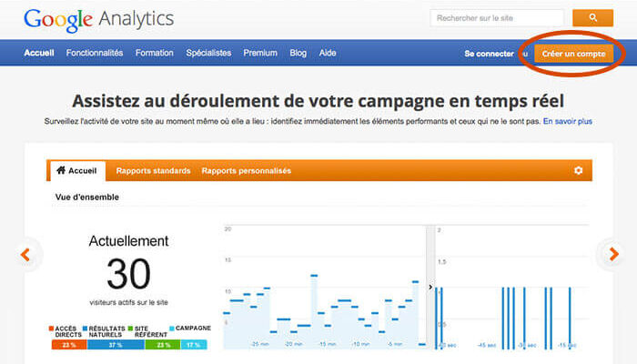Follow the En savoir plus link
637x364 pixels.
pos(567,120)
